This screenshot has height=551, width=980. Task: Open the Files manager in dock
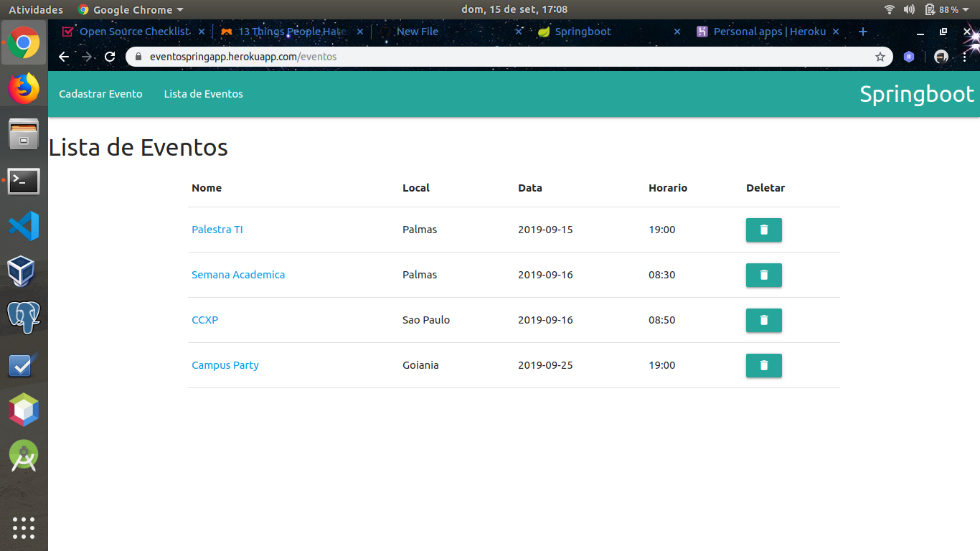pos(24,134)
